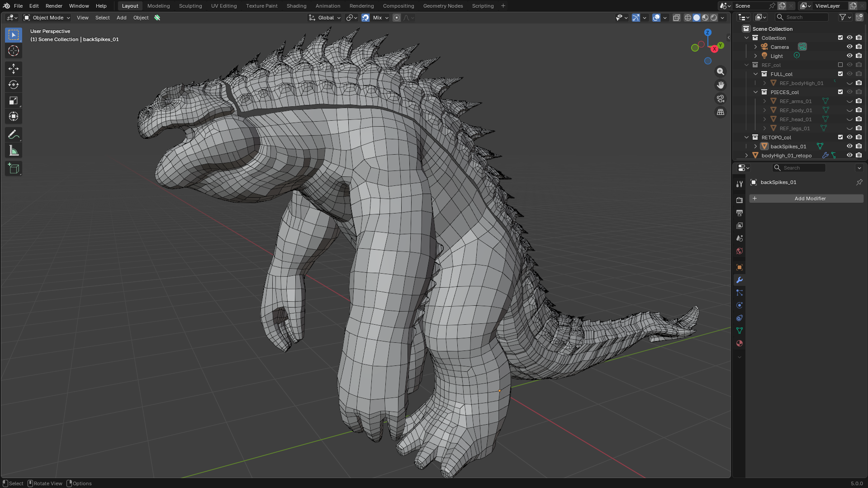Viewport: 868px width, 488px height.
Task: Open the Physics properties tab
Action: [x=740, y=305]
